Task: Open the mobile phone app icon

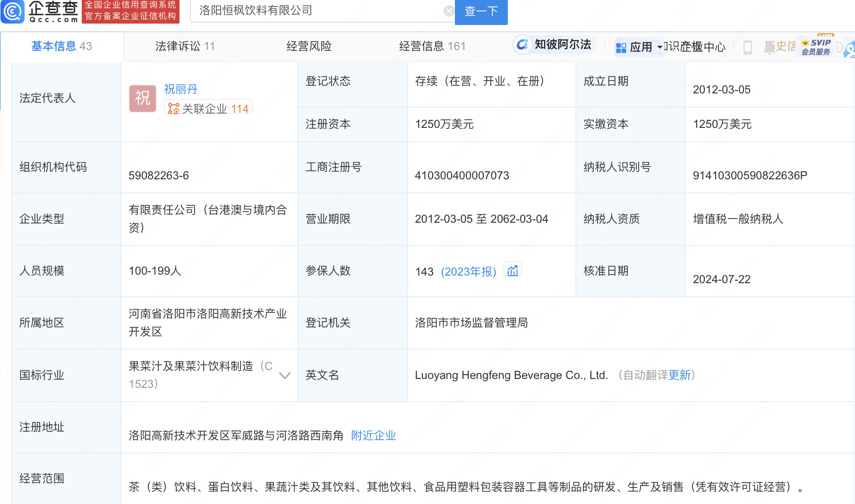Action: click(x=748, y=47)
